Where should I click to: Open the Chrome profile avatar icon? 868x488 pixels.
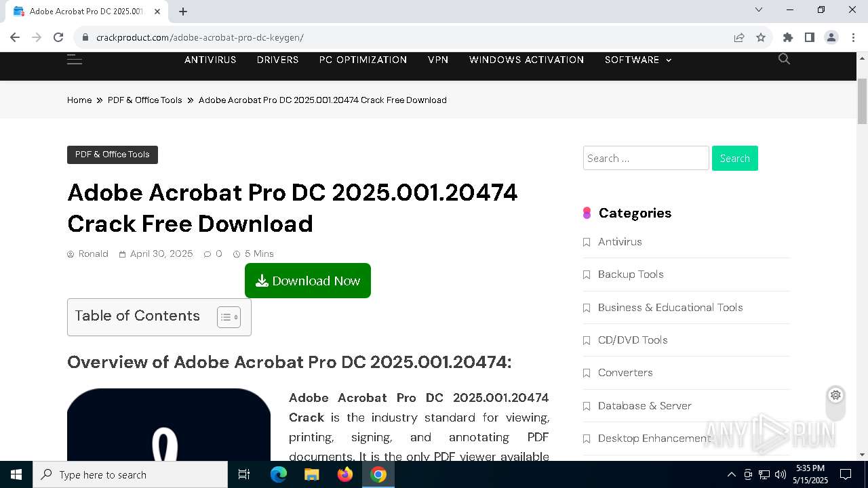831,37
